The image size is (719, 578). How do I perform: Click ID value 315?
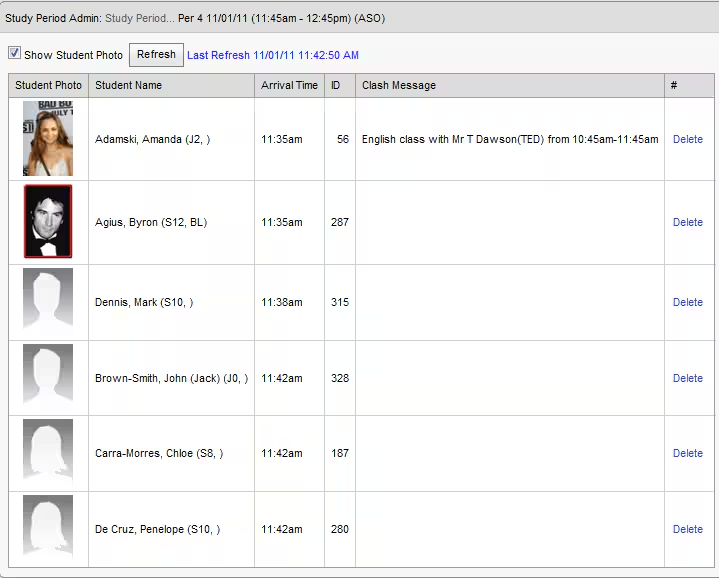[340, 303]
